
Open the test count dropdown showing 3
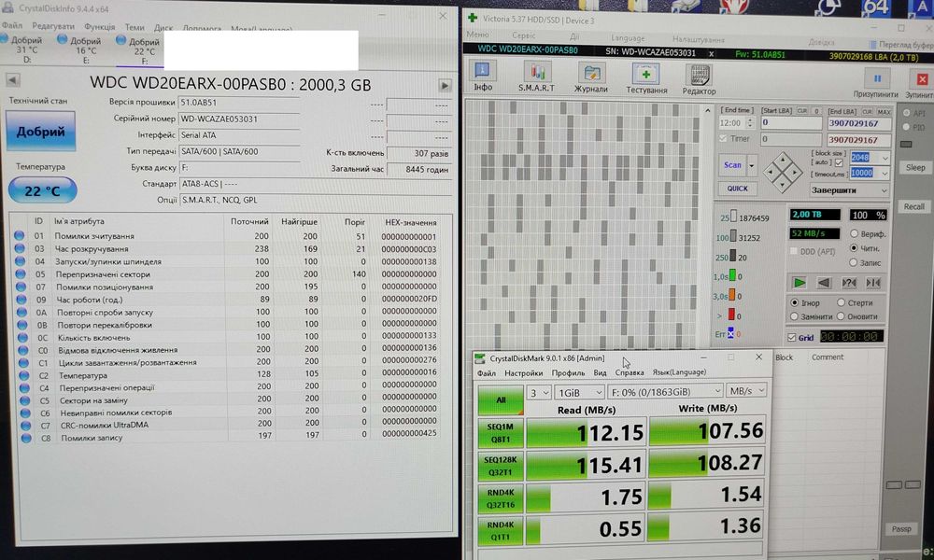(x=539, y=393)
